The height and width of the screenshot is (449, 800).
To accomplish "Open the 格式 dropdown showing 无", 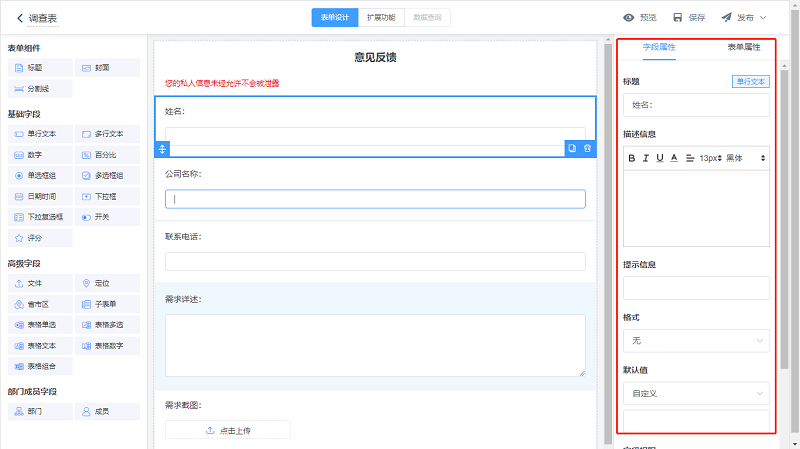I will coord(696,341).
